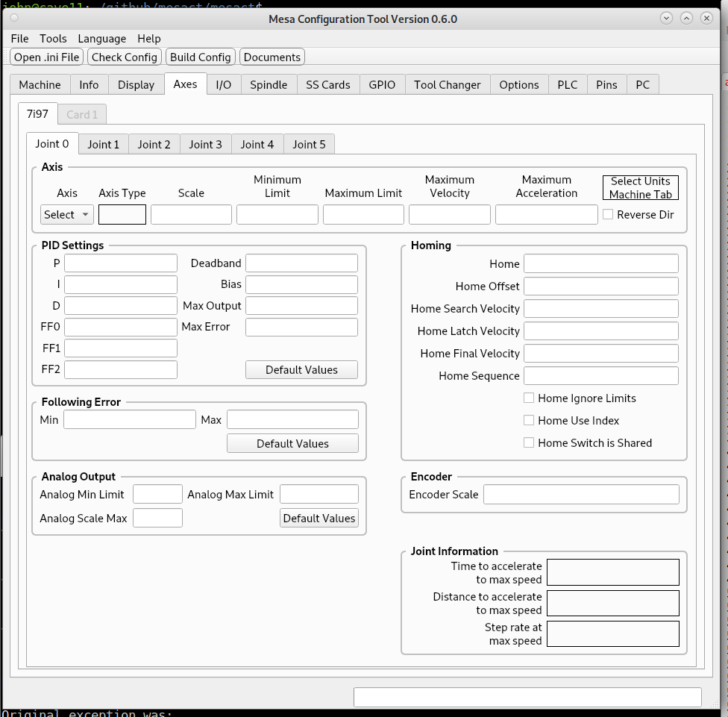Click the PID I input field
This screenshot has height=717, width=728.
[121, 284]
